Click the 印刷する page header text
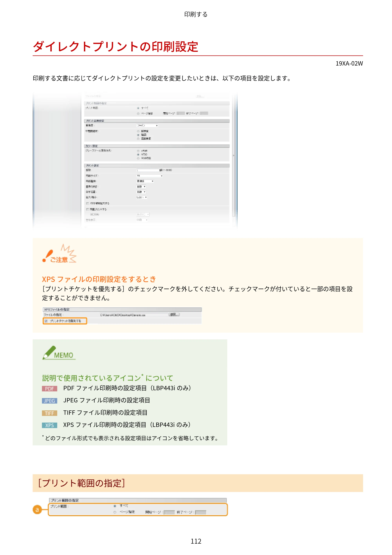 [x=196, y=14]
